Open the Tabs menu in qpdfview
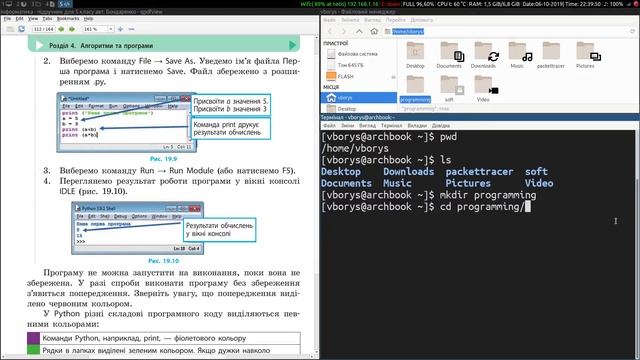Screen dimensions: 640x360 (47, 19)
